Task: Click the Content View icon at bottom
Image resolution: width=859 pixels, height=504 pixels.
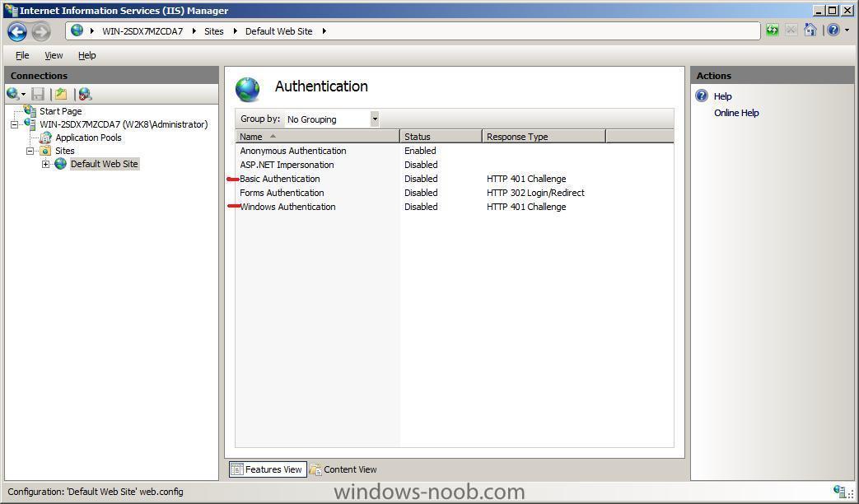Action: (x=315, y=469)
